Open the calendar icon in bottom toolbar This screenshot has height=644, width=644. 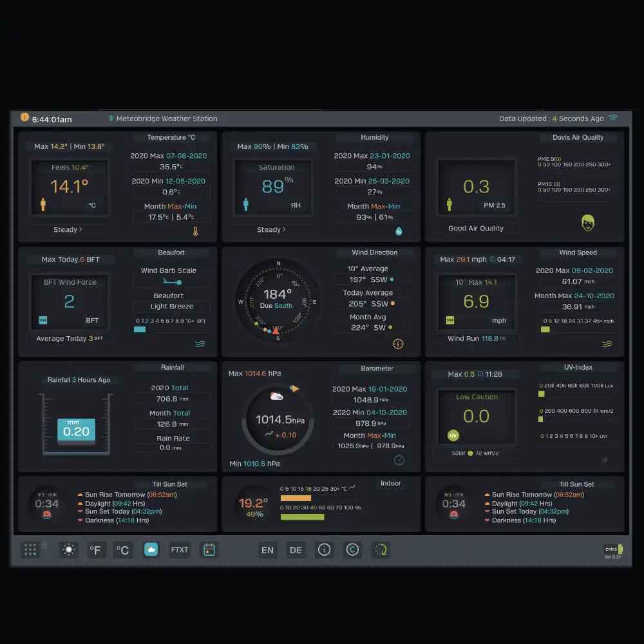pyautogui.click(x=209, y=550)
